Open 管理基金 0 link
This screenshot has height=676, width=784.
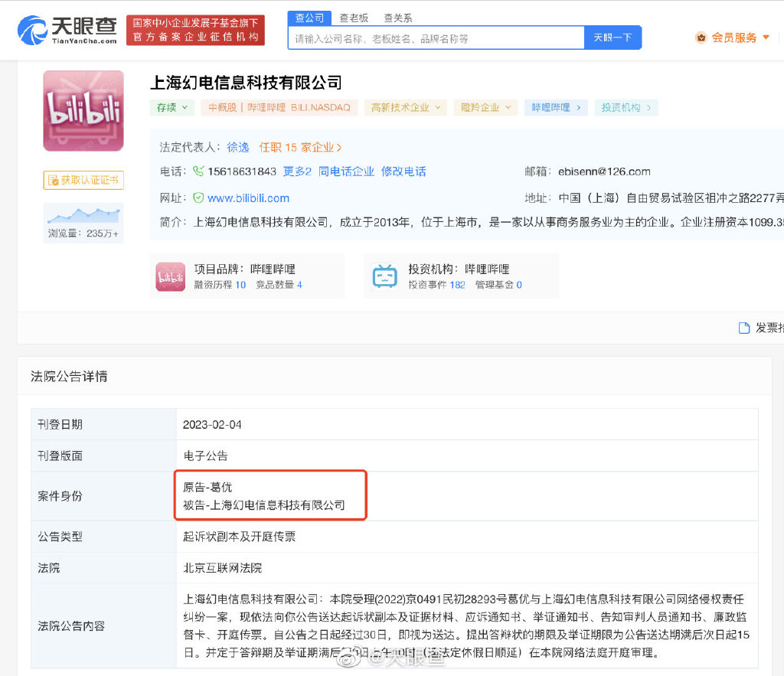pyautogui.click(x=498, y=285)
